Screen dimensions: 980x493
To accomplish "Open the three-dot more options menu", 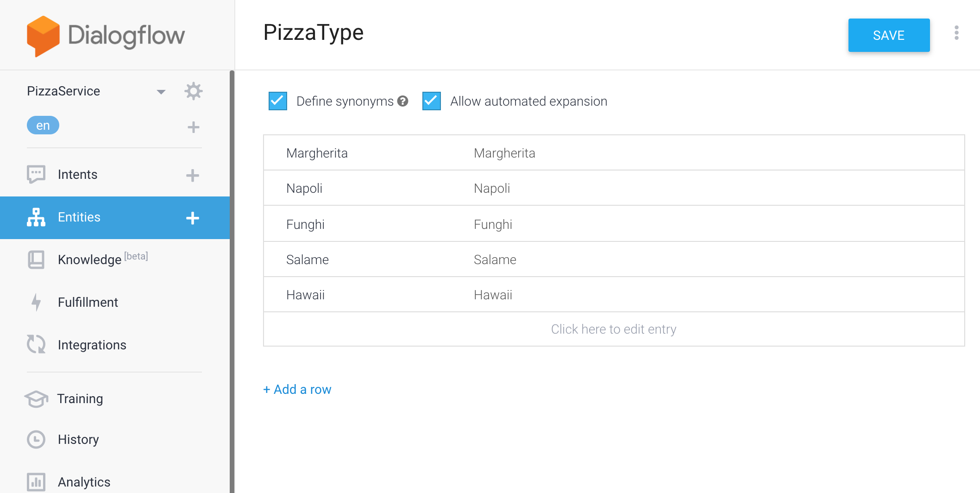I will (x=956, y=33).
